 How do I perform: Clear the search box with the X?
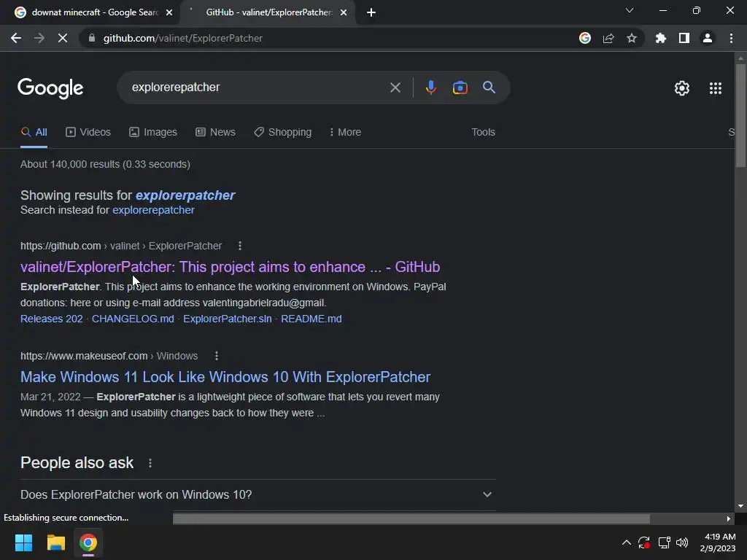395,87
